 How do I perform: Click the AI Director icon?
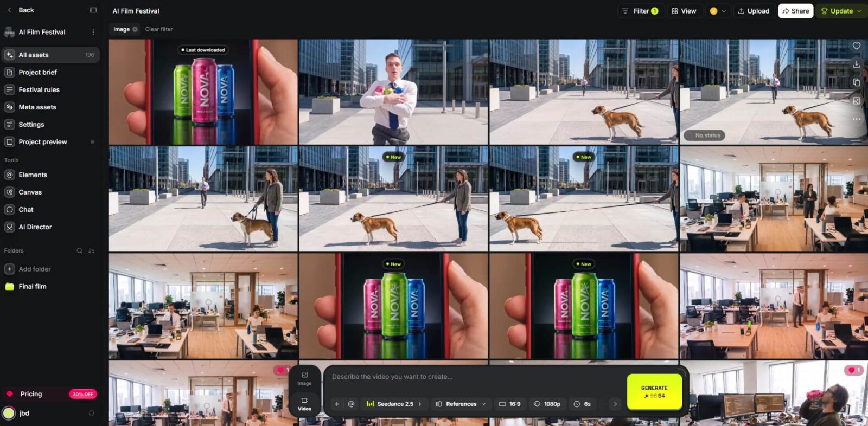click(9, 227)
